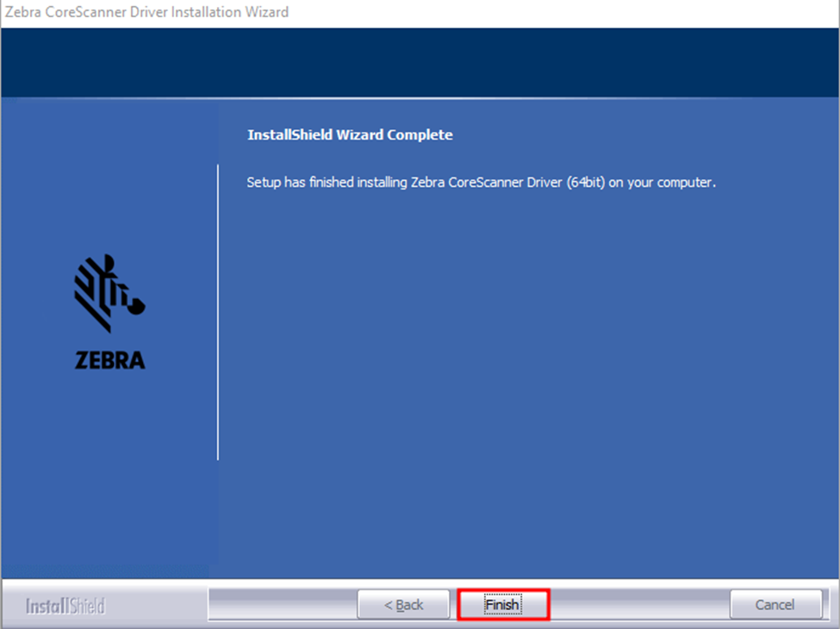Viewport: 840px width, 629px height.
Task: Click the InstallShield Wizard Complete heading
Action: (x=352, y=135)
